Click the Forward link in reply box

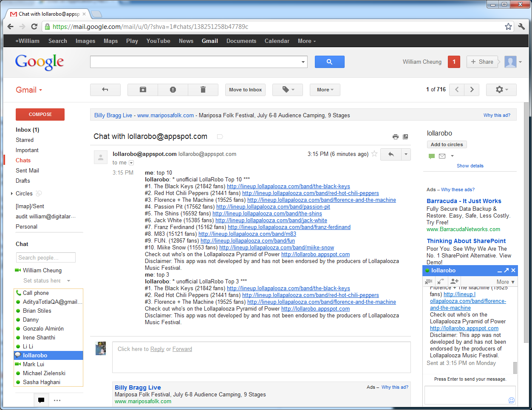point(182,349)
